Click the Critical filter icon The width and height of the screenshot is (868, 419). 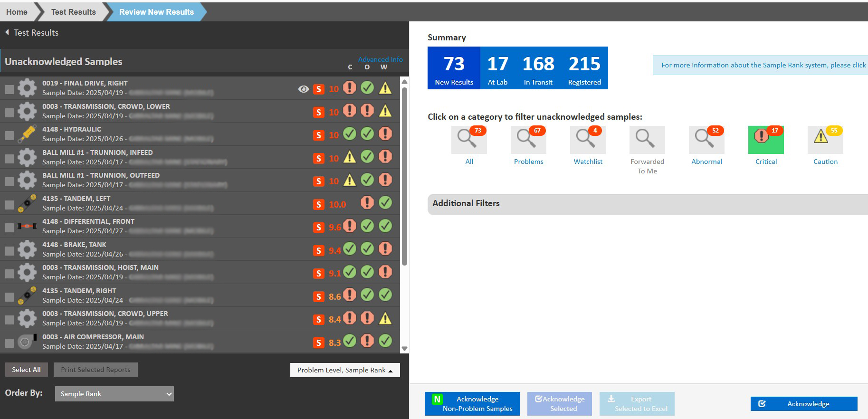point(765,140)
